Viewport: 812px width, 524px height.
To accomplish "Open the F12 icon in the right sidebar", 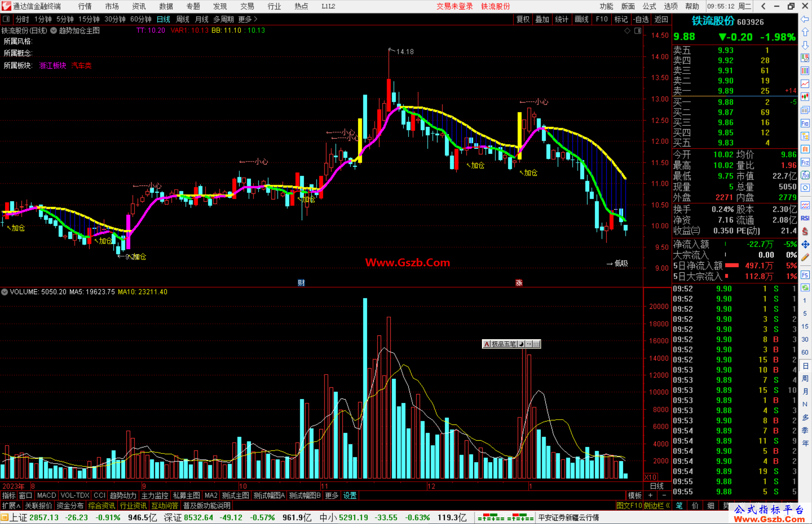I will (x=805, y=162).
